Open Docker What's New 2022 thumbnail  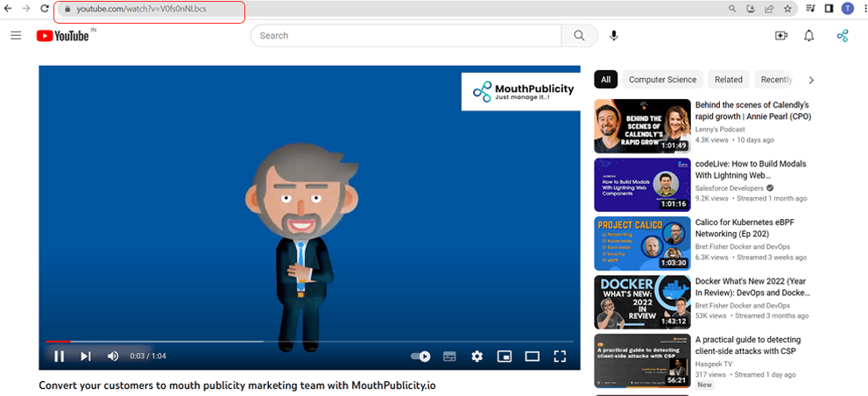[x=642, y=302]
